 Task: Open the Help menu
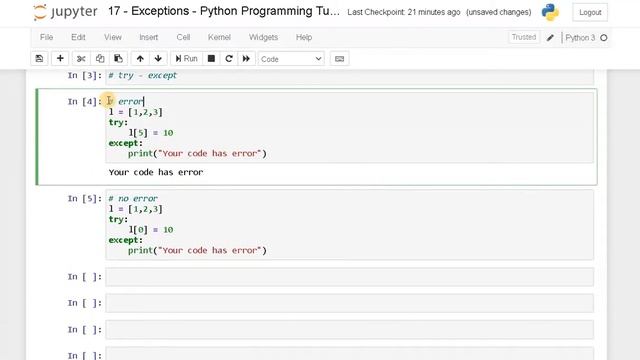tap(304, 37)
